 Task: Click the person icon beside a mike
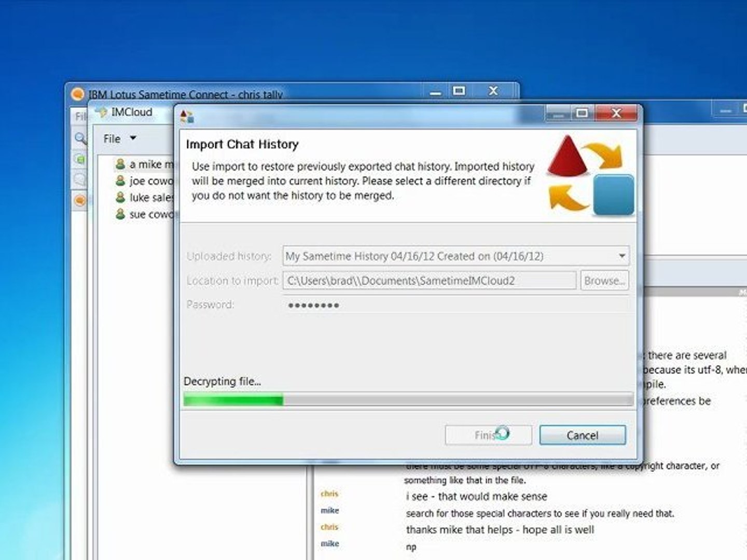click(120, 164)
